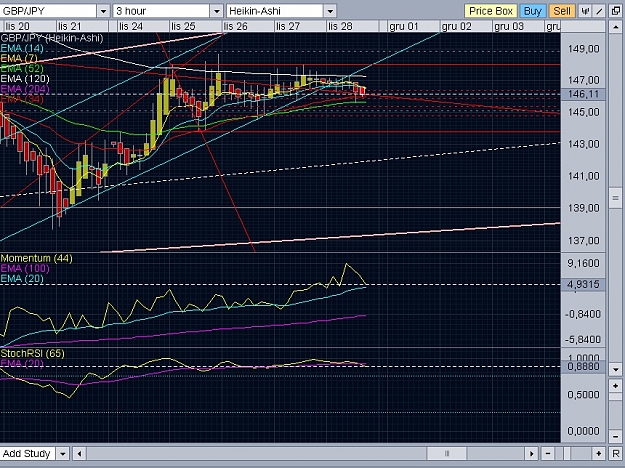The width and height of the screenshot is (625, 468).
Task: Click the 137,00 price axis label
Action: [x=584, y=240]
